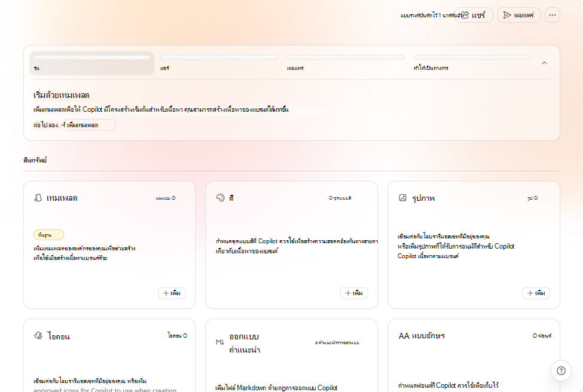
Task: Click the template card icon beside เทมเพลต
Action: pyautogui.click(x=38, y=198)
